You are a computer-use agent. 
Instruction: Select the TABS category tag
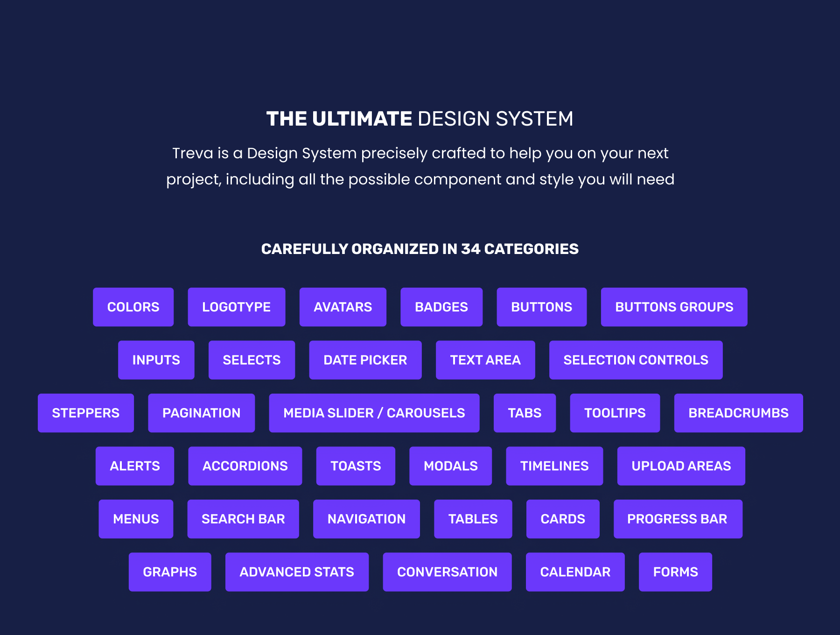click(525, 413)
